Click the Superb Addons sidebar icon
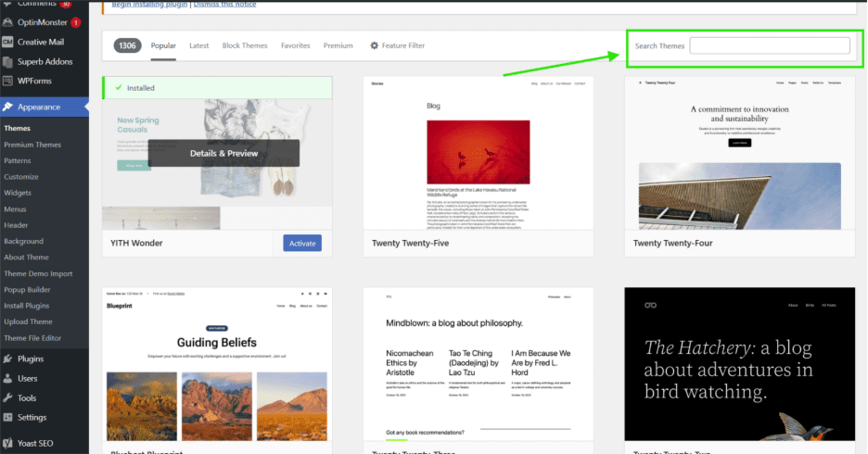Screen dimensions: 868x454 click(7, 62)
